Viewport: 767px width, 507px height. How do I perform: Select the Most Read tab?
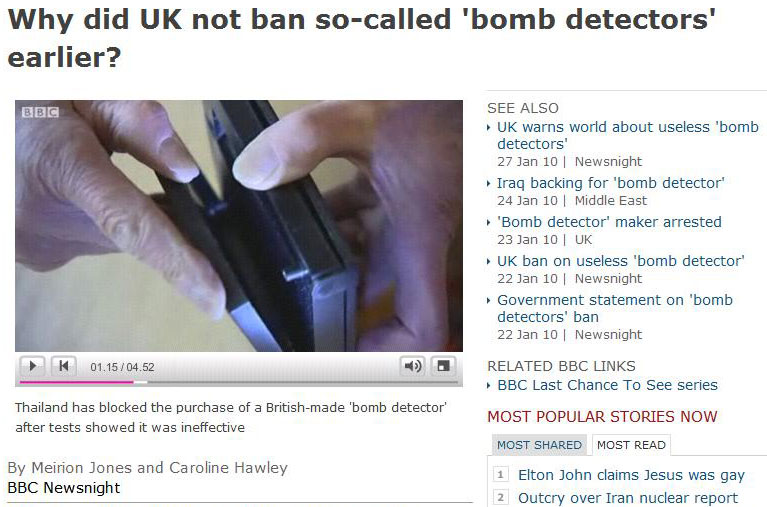pyautogui.click(x=631, y=445)
